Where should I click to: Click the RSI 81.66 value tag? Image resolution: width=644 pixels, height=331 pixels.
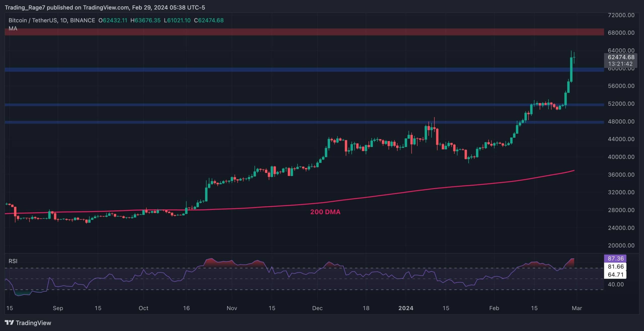[x=615, y=266]
